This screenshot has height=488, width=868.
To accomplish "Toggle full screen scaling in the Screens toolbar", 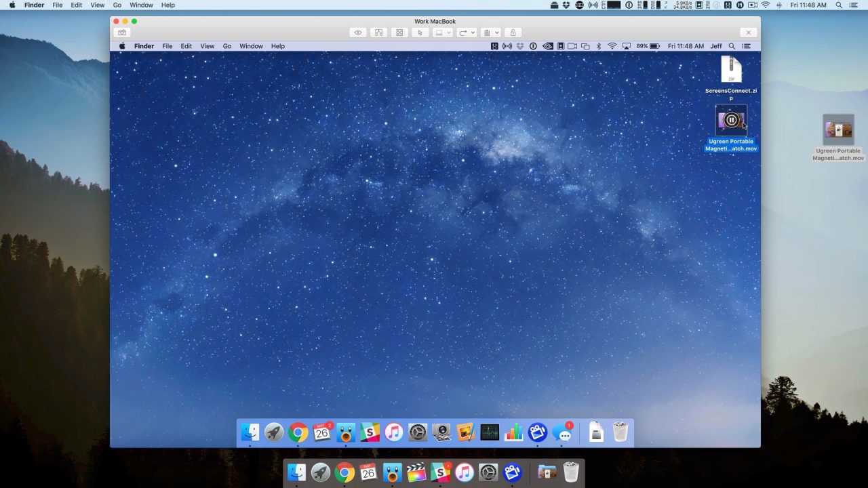I will tap(399, 33).
